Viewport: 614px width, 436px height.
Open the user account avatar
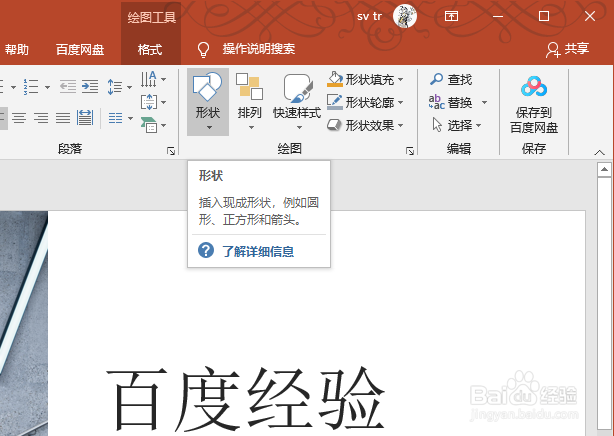point(405,16)
